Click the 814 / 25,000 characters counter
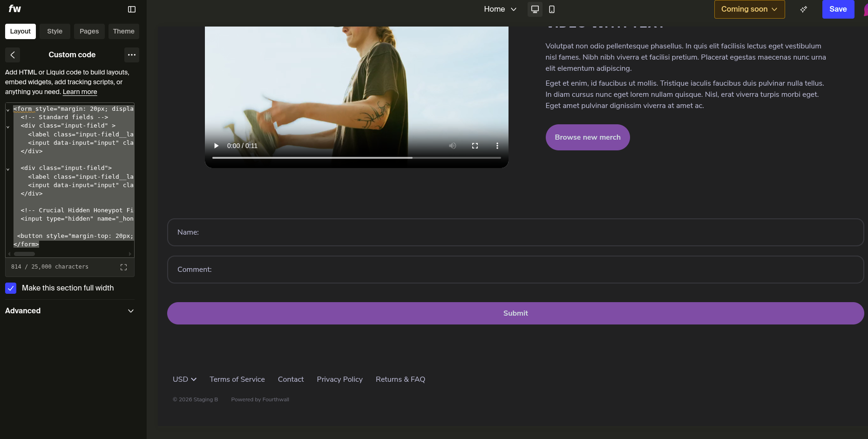The width and height of the screenshot is (868, 439). tap(50, 267)
